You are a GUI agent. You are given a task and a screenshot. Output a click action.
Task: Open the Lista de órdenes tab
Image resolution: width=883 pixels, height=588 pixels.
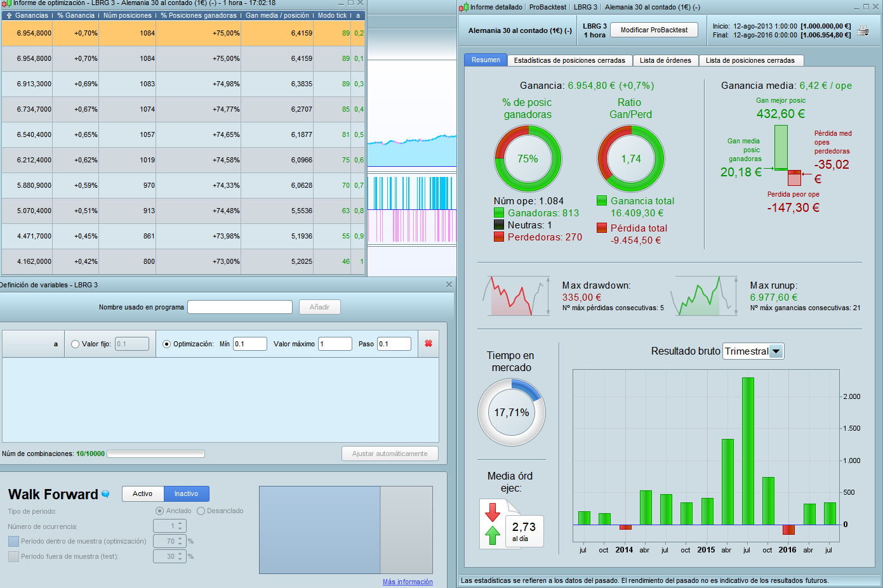point(665,60)
